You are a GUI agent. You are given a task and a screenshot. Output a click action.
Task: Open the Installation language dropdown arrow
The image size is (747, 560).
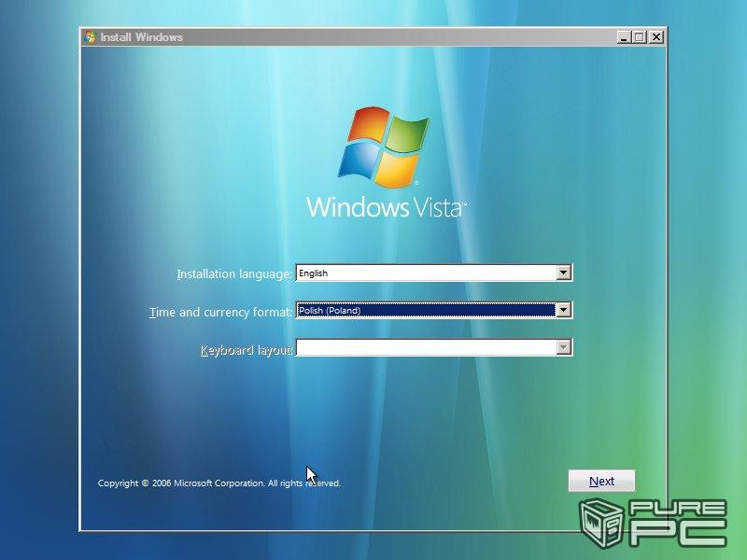tap(564, 273)
